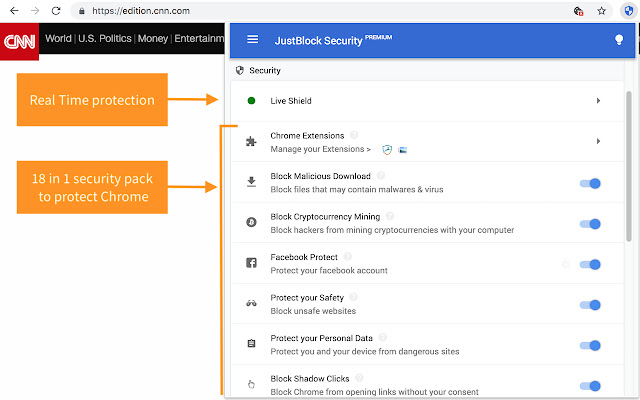
Task: Go to the Money section on CNN
Action: pyautogui.click(x=154, y=40)
